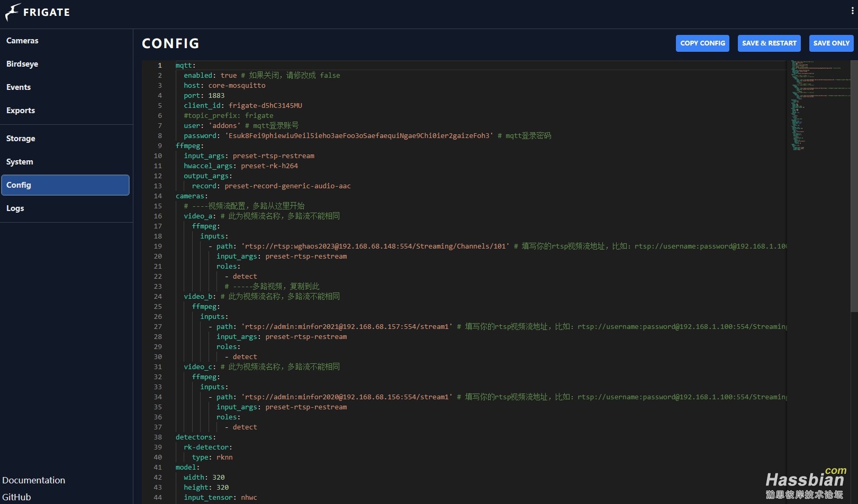Click line number 1 in the gutter
Viewport: 858px width, 504px height.
click(x=160, y=66)
